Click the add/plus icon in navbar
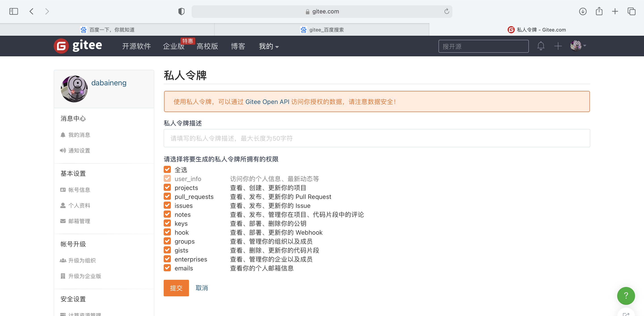 (x=558, y=46)
